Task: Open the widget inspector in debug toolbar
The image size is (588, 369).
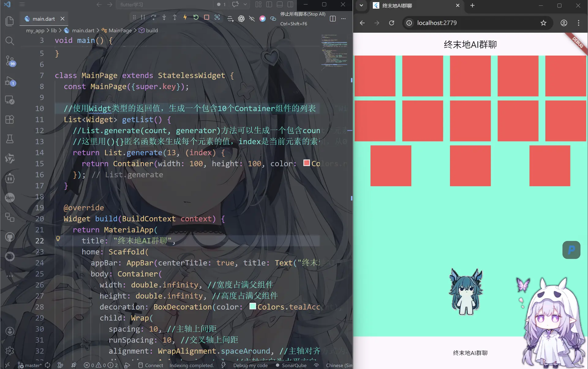Action: pyautogui.click(x=217, y=17)
